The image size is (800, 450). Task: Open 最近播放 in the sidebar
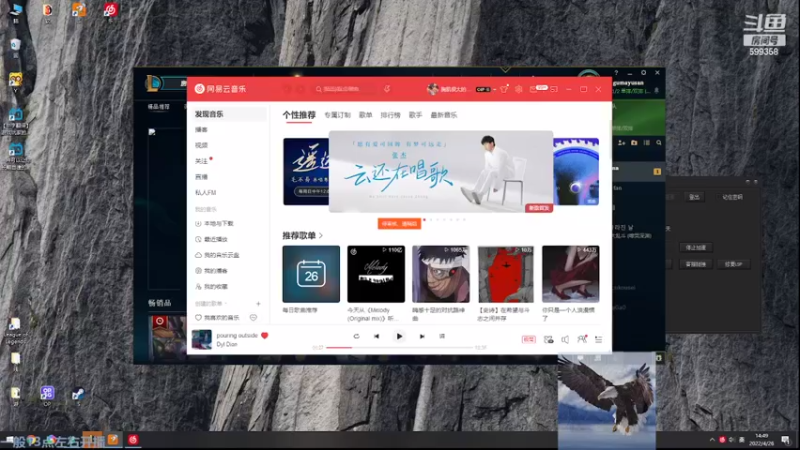211,239
